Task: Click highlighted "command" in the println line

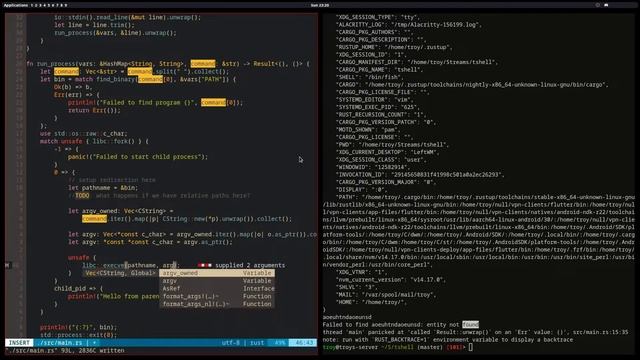Action: (213, 102)
